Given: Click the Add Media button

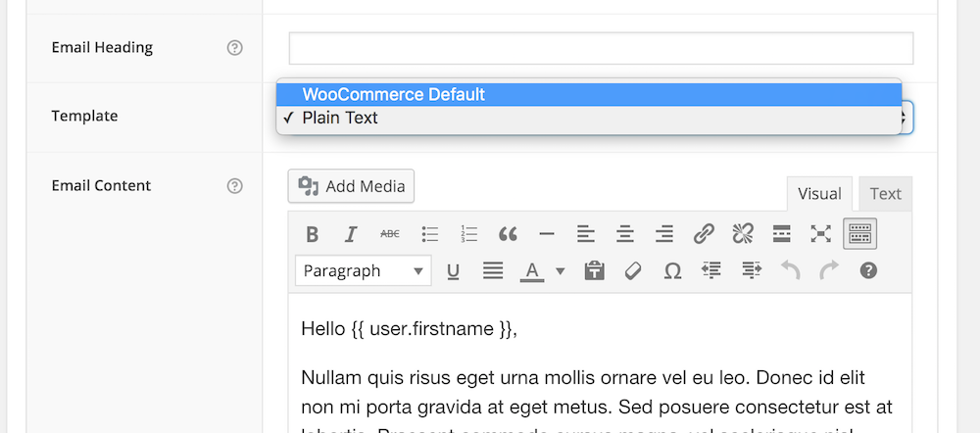Looking at the screenshot, I should 351,186.
